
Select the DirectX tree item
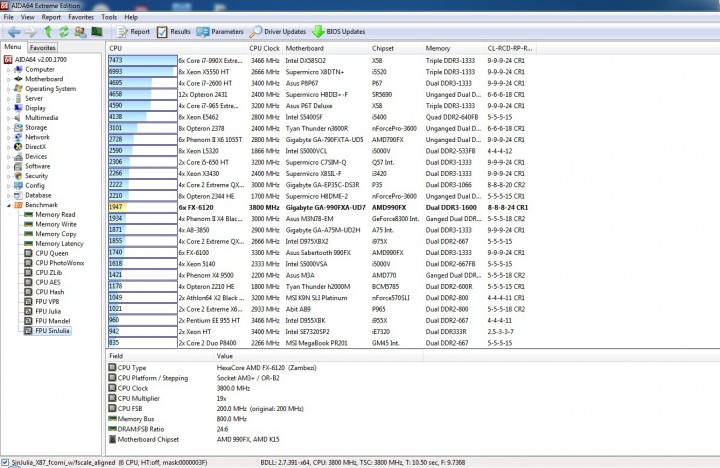[30, 147]
